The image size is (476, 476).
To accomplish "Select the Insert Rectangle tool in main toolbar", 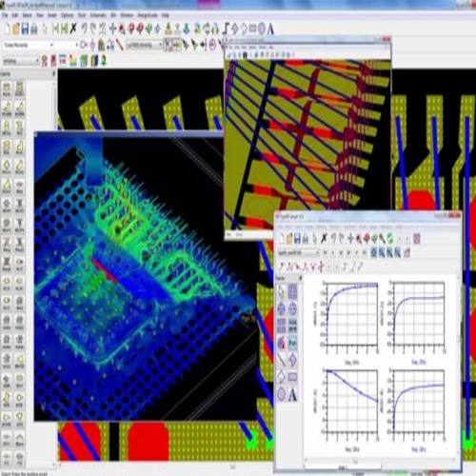I will coord(252,29).
